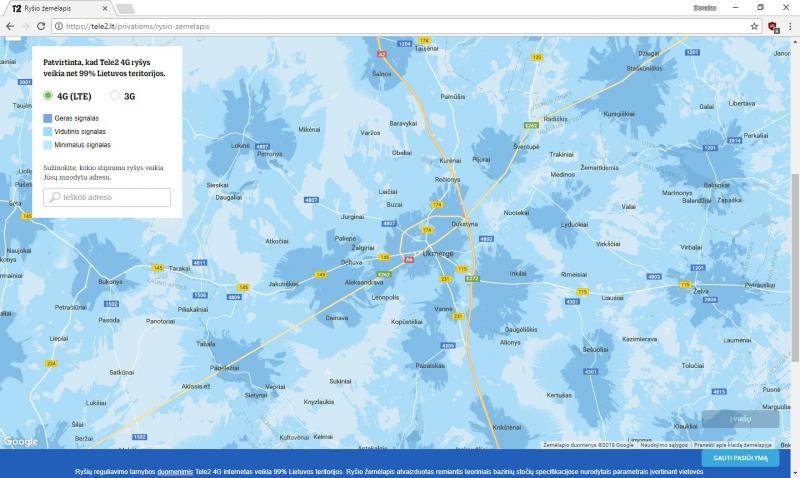Go back to the previous page
This screenshot has height=478, width=800.
pos(10,26)
